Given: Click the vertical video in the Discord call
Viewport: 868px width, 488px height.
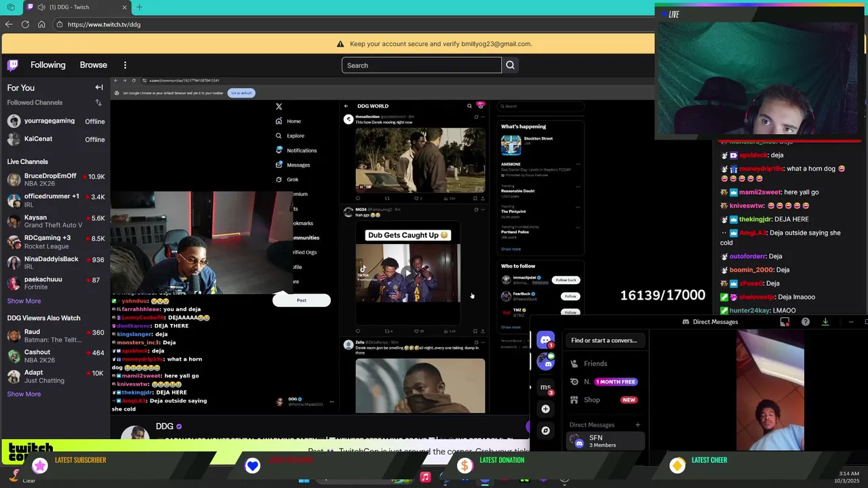Looking at the screenshot, I should click(770, 390).
